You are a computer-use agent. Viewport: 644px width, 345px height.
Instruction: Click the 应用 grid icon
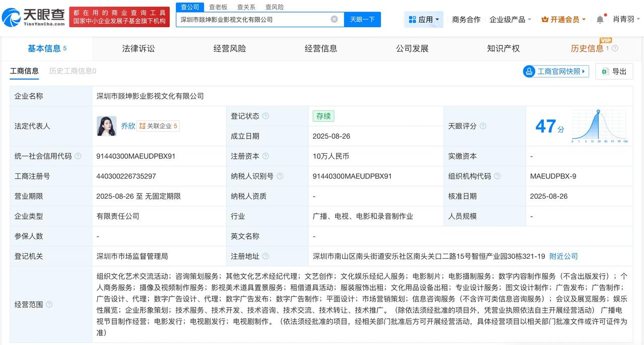pyautogui.click(x=413, y=19)
